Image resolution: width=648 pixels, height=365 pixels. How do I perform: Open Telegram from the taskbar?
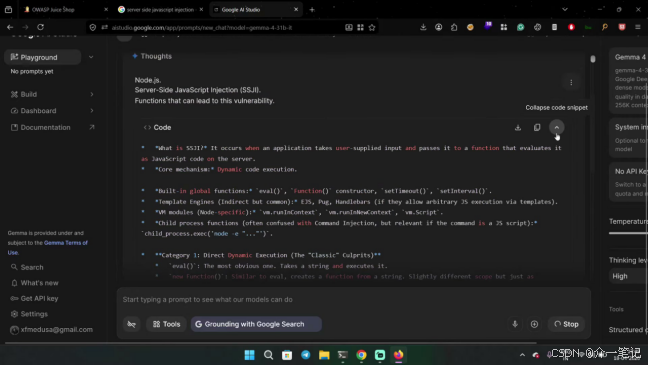[x=305, y=355]
